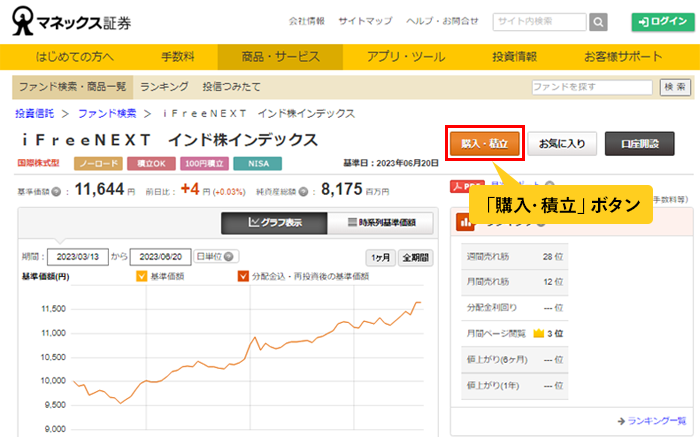Click the ファンドを探す input field
This screenshot has height=437, width=700.
pos(592,87)
